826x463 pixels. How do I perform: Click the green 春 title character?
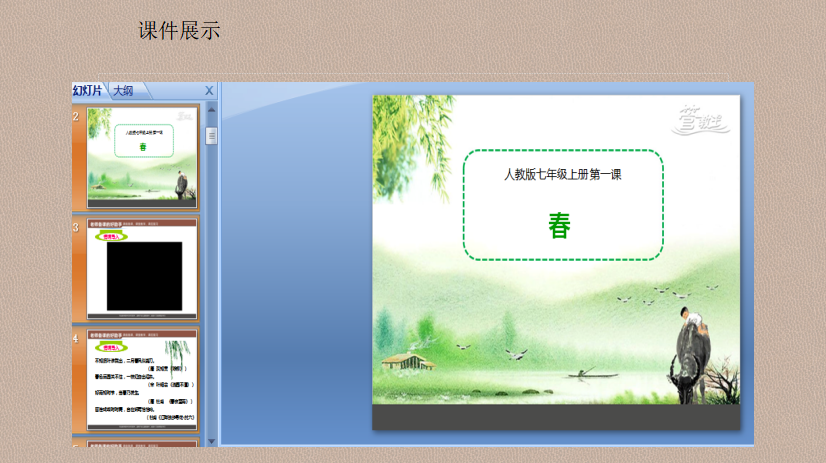point(559,226)
